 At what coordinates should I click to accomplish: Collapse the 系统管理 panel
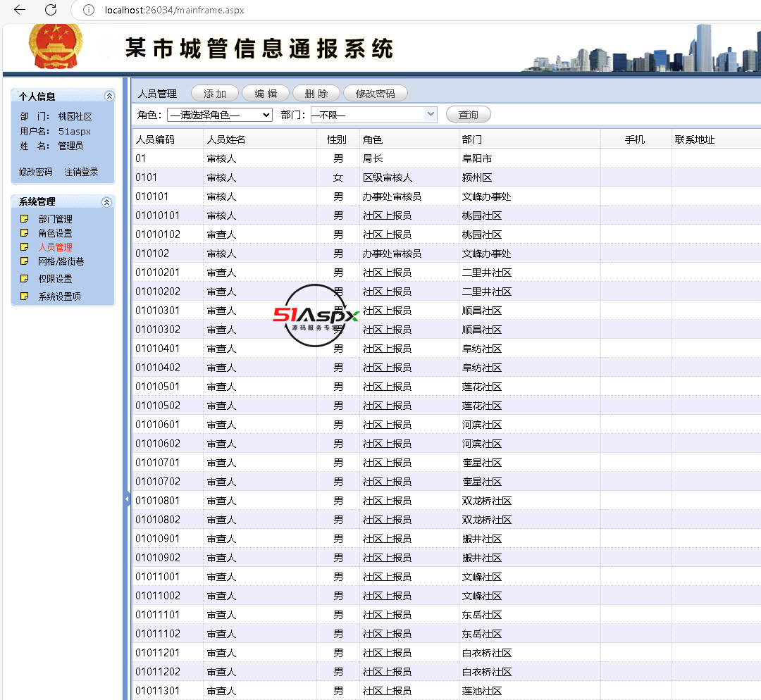tap(106, 202)
